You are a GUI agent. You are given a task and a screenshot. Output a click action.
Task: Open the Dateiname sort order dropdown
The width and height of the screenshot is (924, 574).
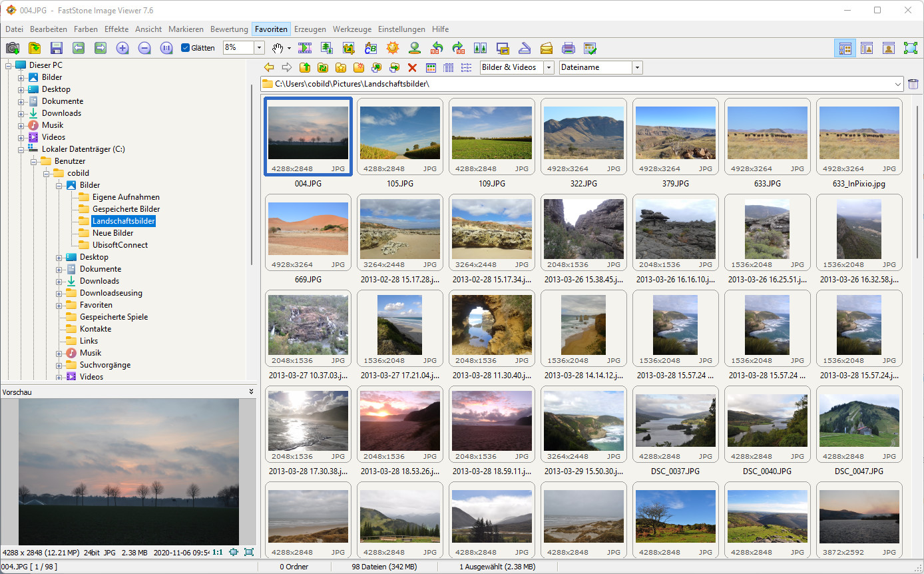[637, 67]
